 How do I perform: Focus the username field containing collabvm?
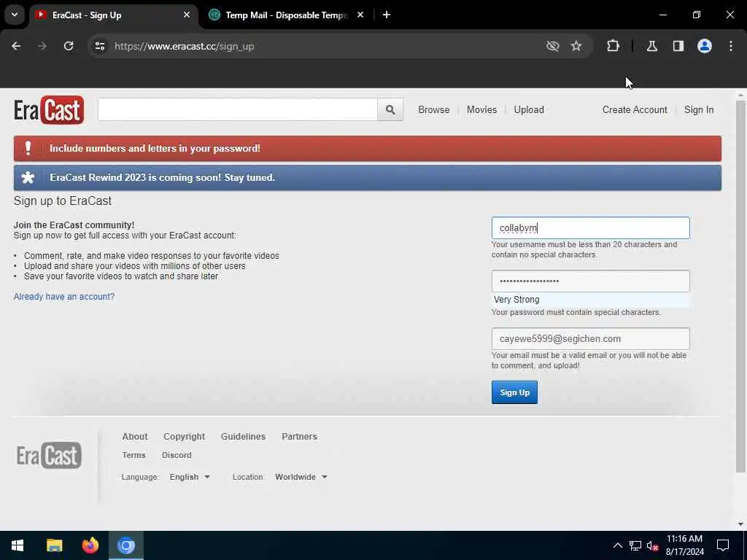point(591,228)
